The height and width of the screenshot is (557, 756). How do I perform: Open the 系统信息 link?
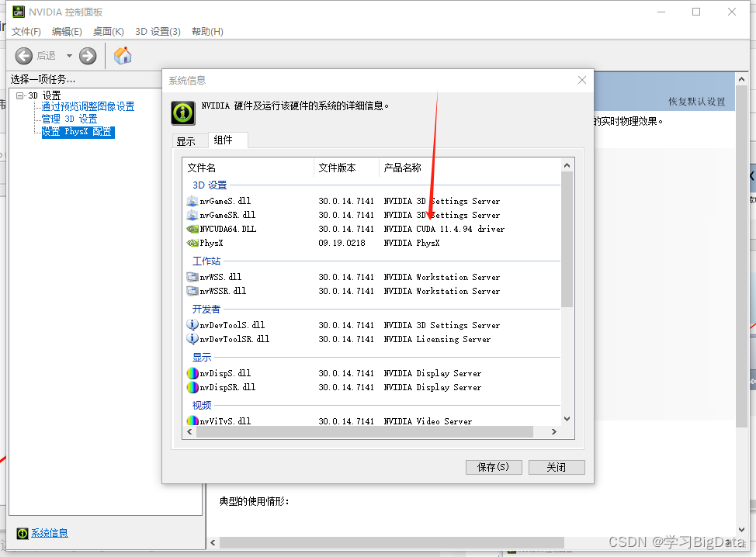coord(50,533)
